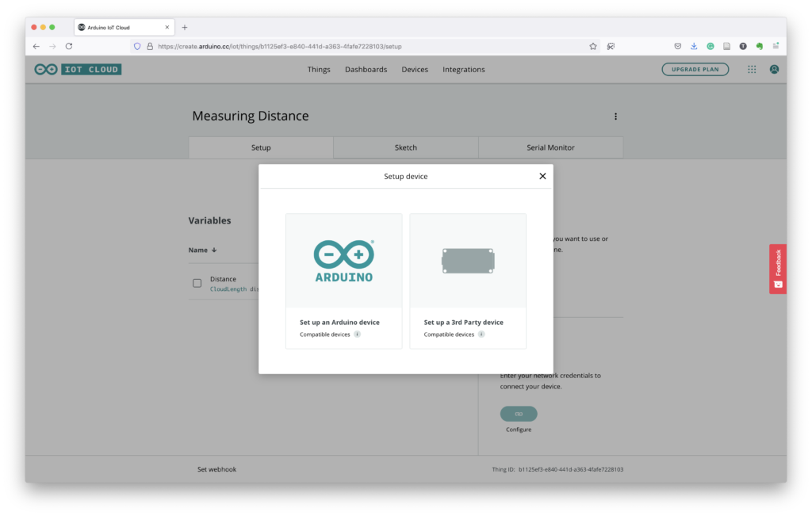Click the screenshot icon next to the bookmark star
Screen dimensions: 812x516
[x=611, y=46]
